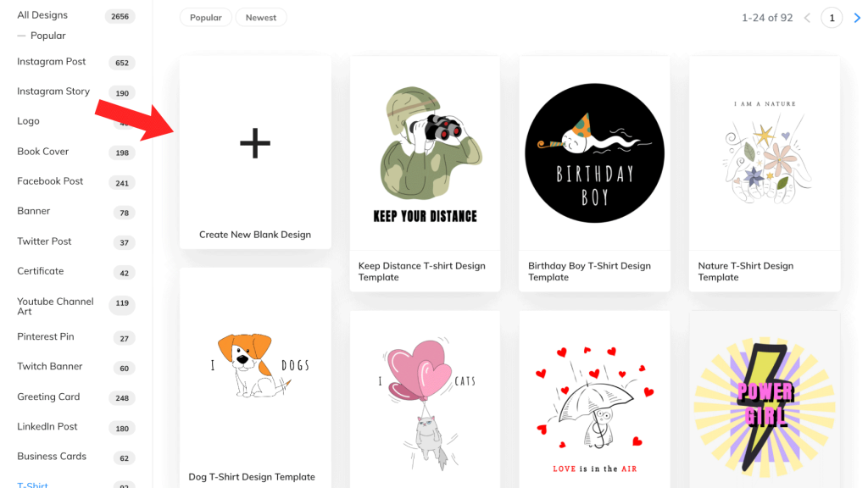Go to previous page with left chevron
The width and height of the screenshot is (868, 488).
807,18
